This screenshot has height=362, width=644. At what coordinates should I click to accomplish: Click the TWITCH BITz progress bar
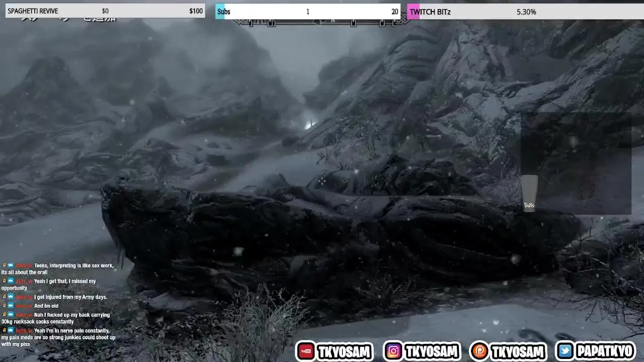[525, 12]
